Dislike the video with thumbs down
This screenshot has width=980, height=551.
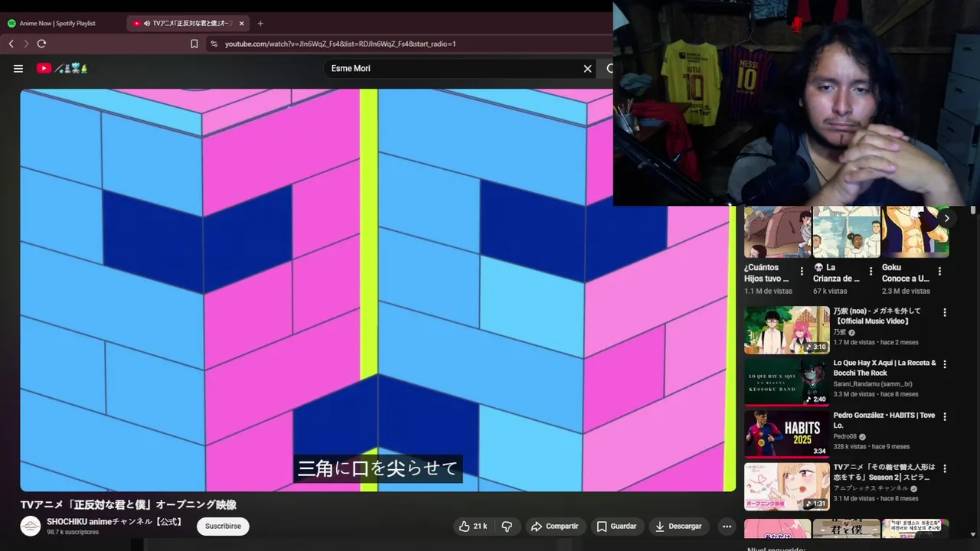pyautogui.click(x=507, y=526)
